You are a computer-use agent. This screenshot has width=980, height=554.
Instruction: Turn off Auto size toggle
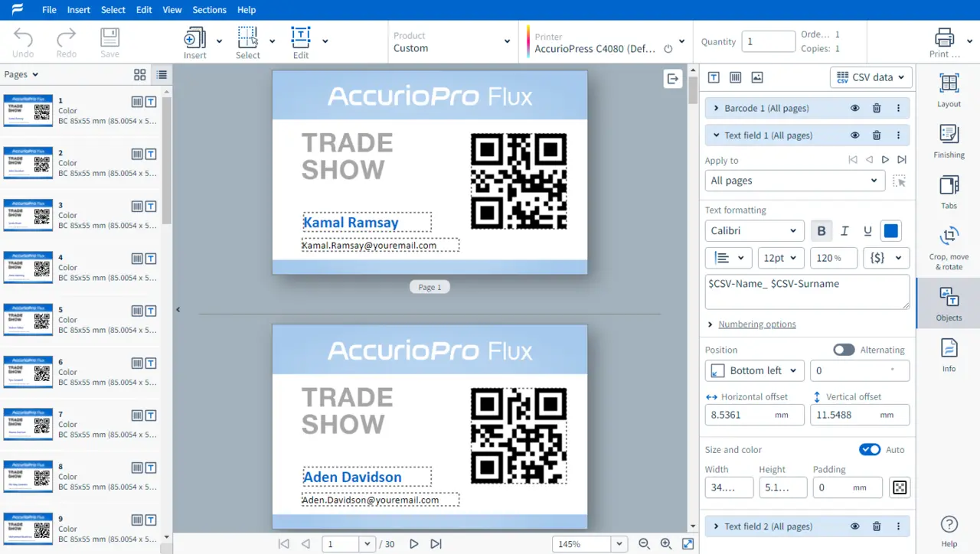click(870, 449)
